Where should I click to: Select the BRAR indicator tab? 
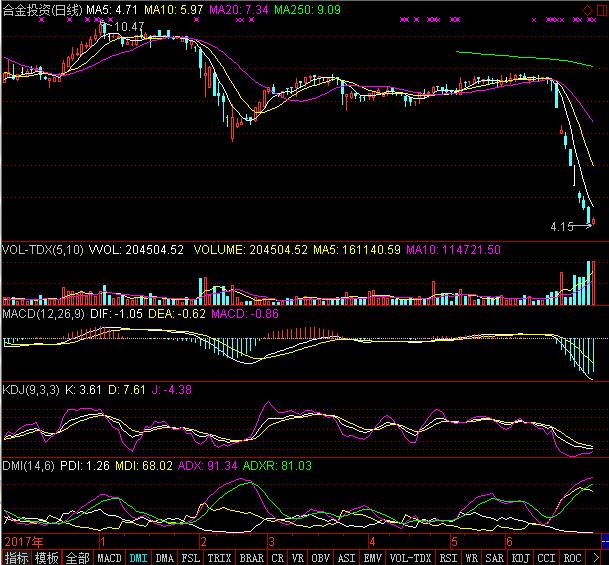(251, 558)
